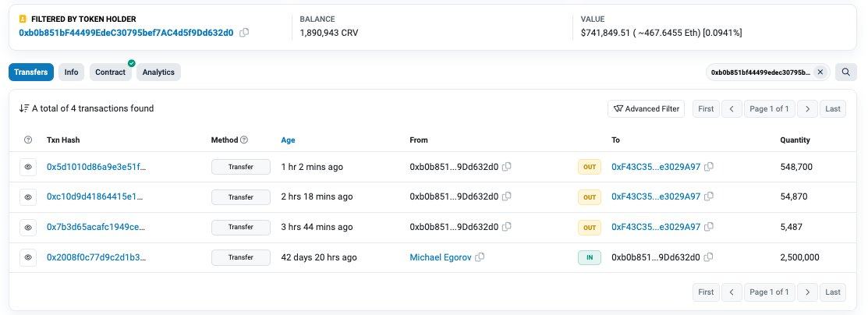Viewport: 868px width, 315px height.
Task: Copy From address in 548,700 row
Action: [x=506, y=167]
